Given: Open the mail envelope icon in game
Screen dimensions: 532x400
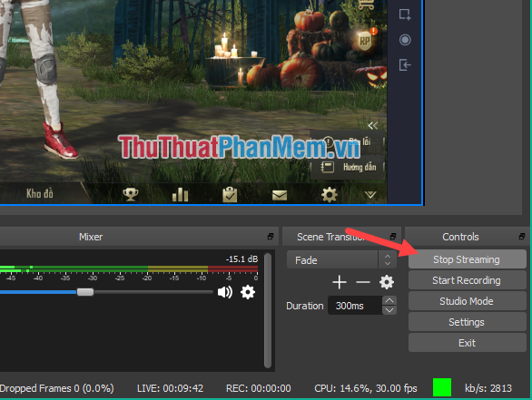Looking at the screenshot, I should 280,195.
